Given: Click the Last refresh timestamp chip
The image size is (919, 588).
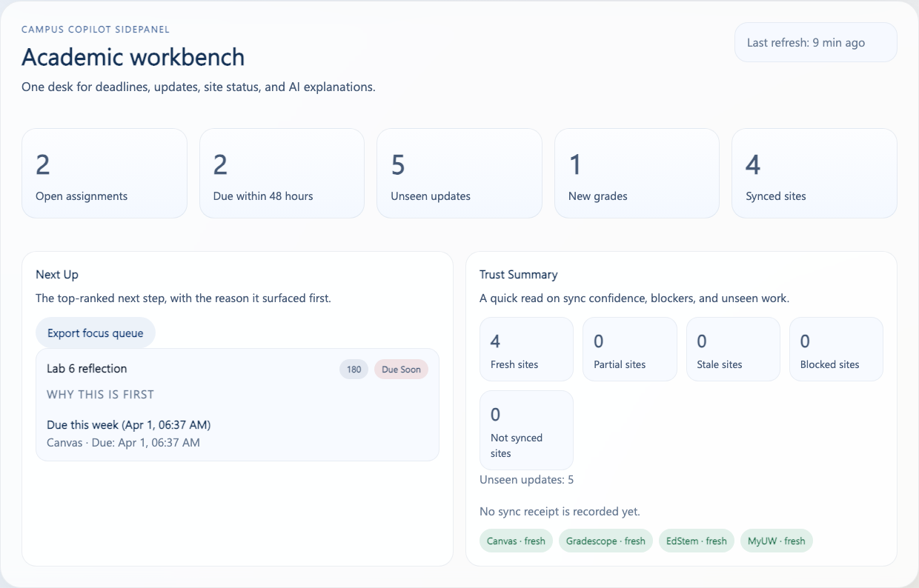Looking at the screenshot, I should (x=815, y=42).
